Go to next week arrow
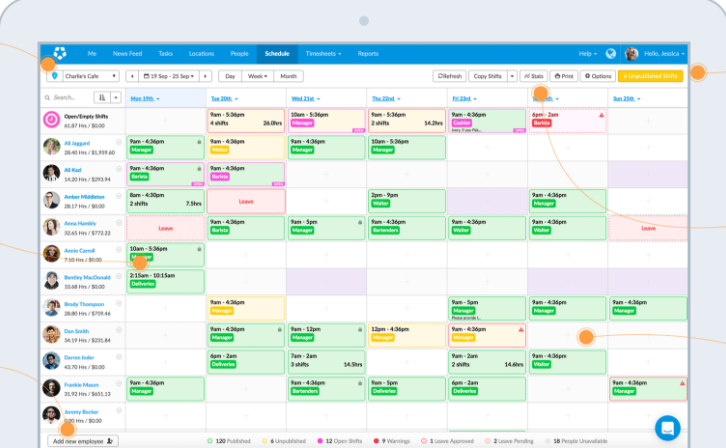The width and height of the screenshot is (726, 448). pyautogui.click(x=206, y=76)
